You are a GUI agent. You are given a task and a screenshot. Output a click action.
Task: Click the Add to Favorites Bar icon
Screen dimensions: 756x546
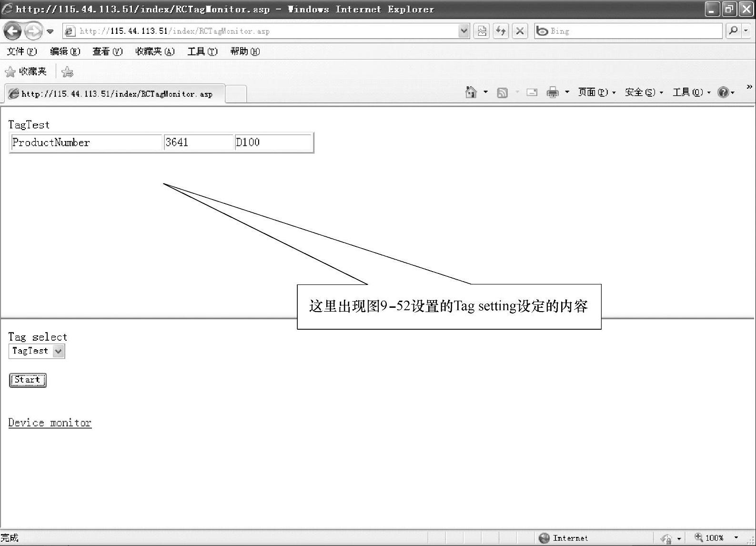68,72
